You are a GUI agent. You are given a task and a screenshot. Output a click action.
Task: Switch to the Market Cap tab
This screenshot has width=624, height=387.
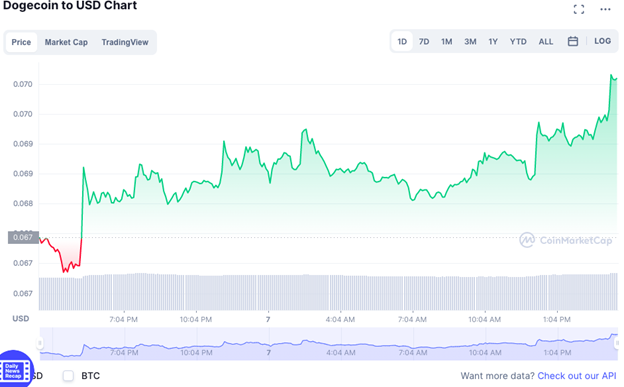[x=66, y=42]
